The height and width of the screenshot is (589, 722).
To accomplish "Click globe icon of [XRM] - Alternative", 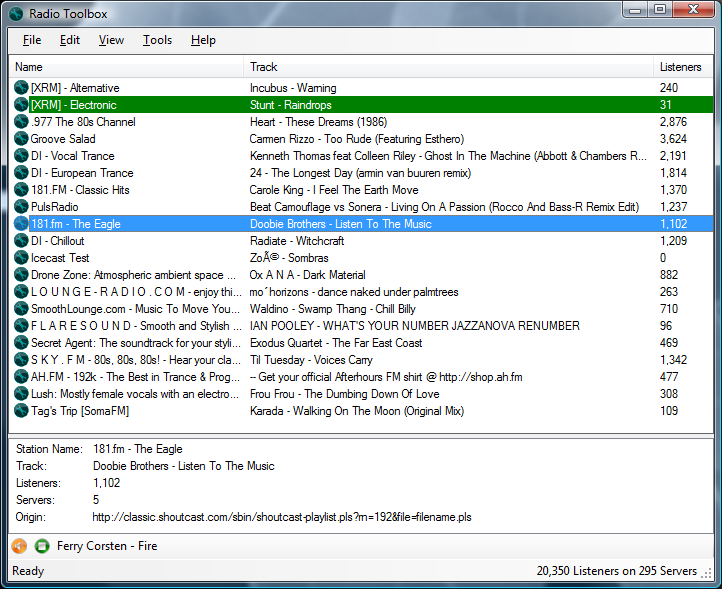I will (21, 87).
